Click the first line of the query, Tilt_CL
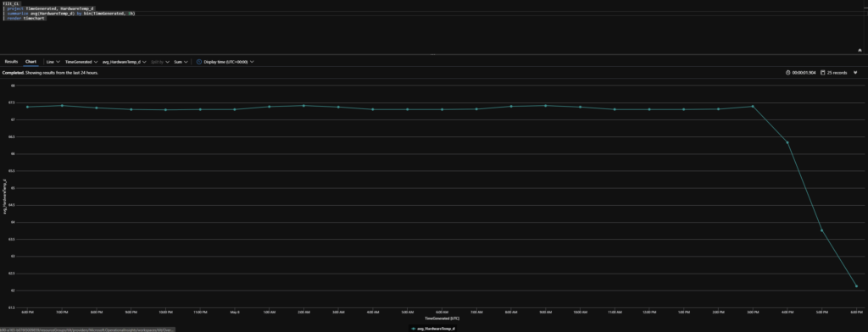The width and height of the screenshot is (868, 332). [11, 3]
